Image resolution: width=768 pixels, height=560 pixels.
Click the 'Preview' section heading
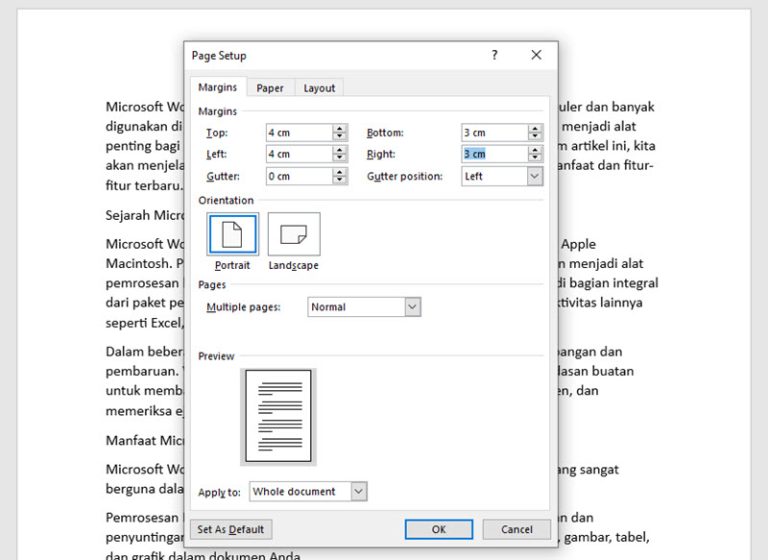[x=216, y=356]
